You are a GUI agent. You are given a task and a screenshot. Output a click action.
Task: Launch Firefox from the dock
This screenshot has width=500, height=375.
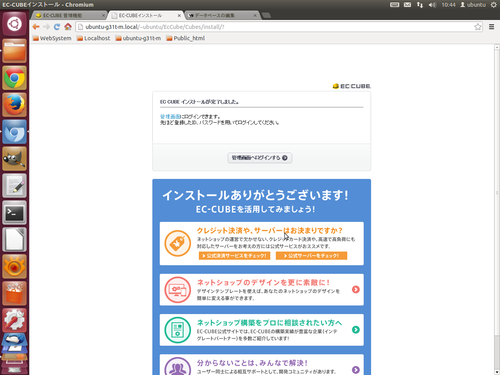pyautogui.click(x=14, y=105)
